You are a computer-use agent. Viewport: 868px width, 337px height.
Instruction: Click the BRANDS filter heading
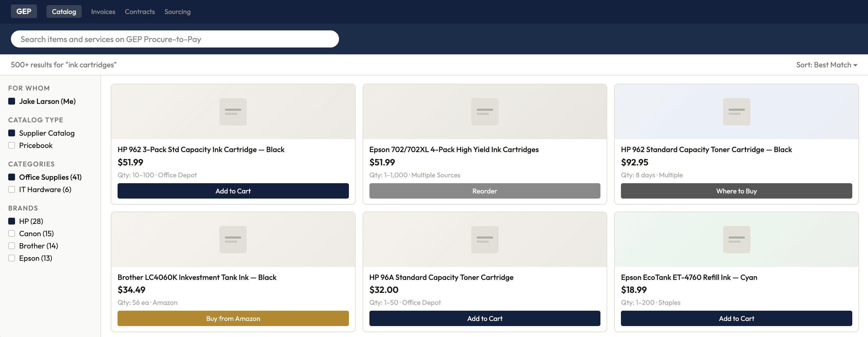click(x=23, y=208)
